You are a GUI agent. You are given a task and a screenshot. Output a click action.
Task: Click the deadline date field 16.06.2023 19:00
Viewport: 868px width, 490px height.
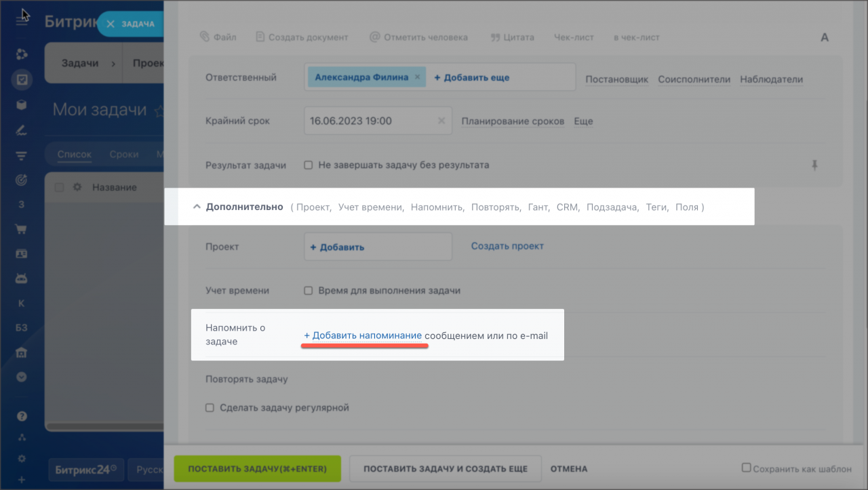378,121
